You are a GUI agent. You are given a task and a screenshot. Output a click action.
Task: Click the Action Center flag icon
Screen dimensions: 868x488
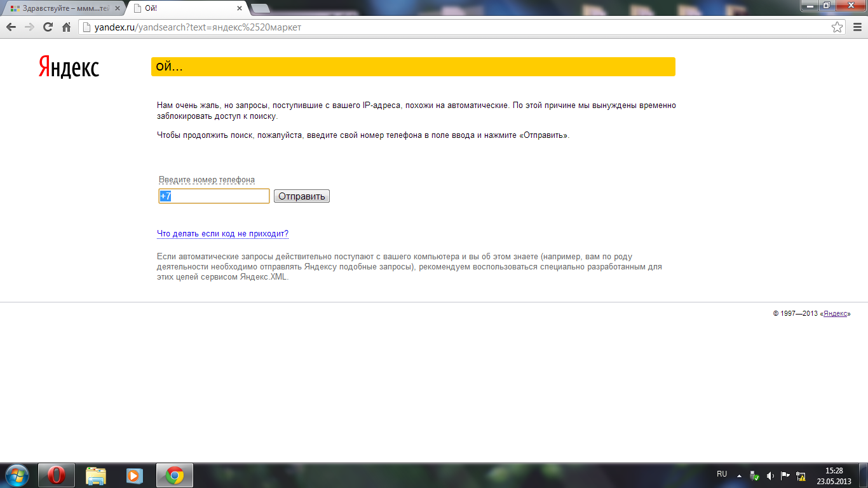(785, 475)
